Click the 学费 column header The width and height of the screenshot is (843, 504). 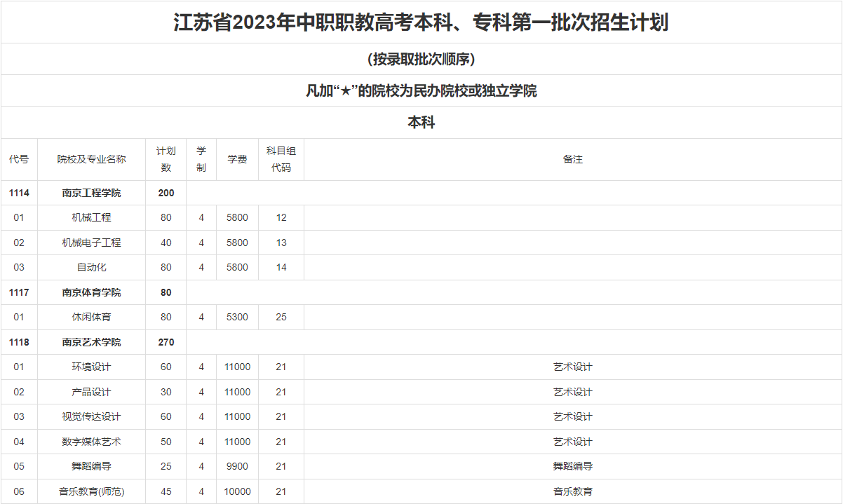[x=237, y=159]
